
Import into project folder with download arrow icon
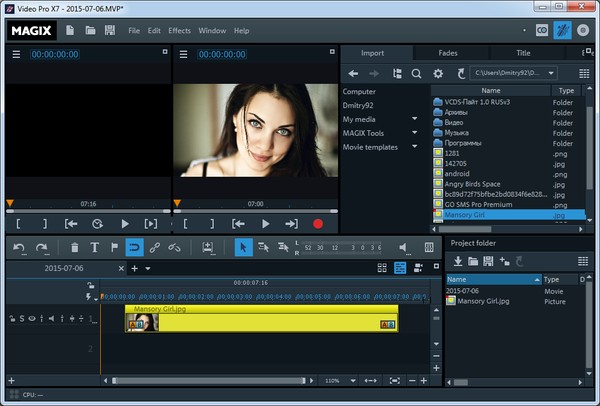point(458,261)
